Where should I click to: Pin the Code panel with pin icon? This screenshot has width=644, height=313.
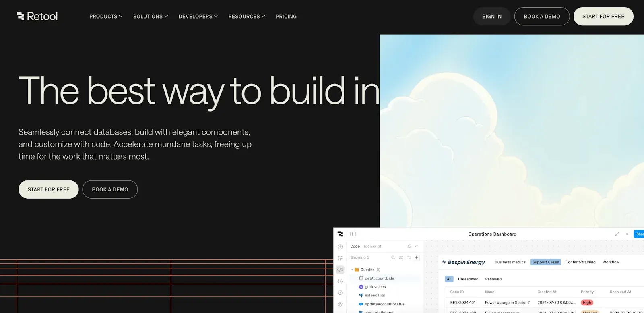409,246
